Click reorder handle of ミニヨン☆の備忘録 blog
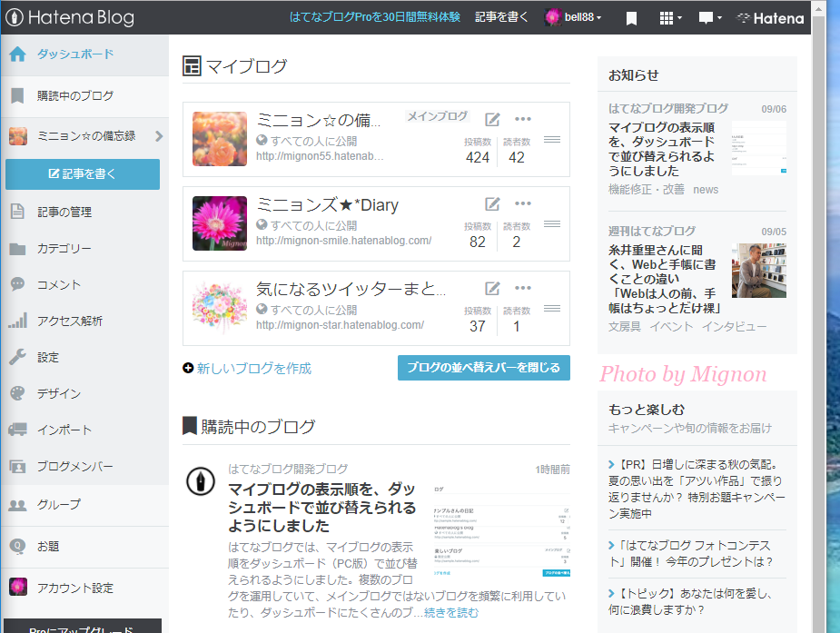The image size is (840, 633). [x=552, y=140]
